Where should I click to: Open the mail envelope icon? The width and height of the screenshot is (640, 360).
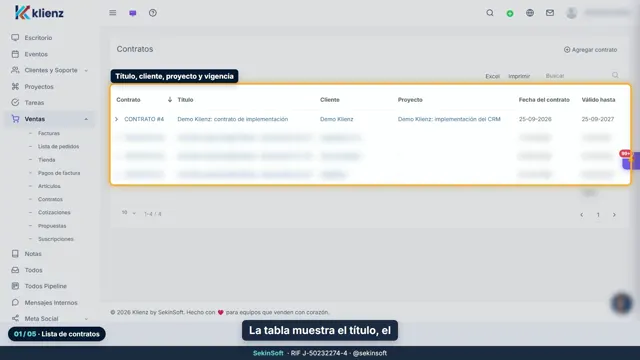point(550,13)
